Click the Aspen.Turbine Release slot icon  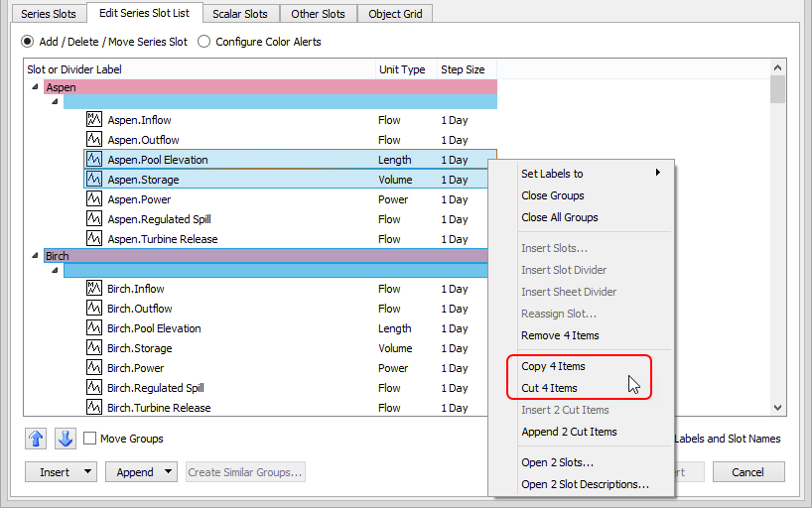[95, 239]
